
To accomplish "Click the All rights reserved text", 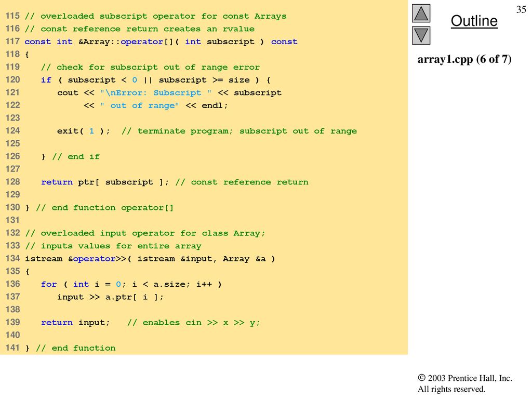I will point(451,389).
